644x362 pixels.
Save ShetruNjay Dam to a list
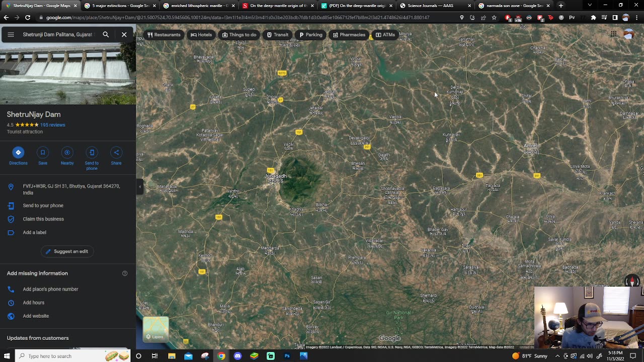pos(43,156)
